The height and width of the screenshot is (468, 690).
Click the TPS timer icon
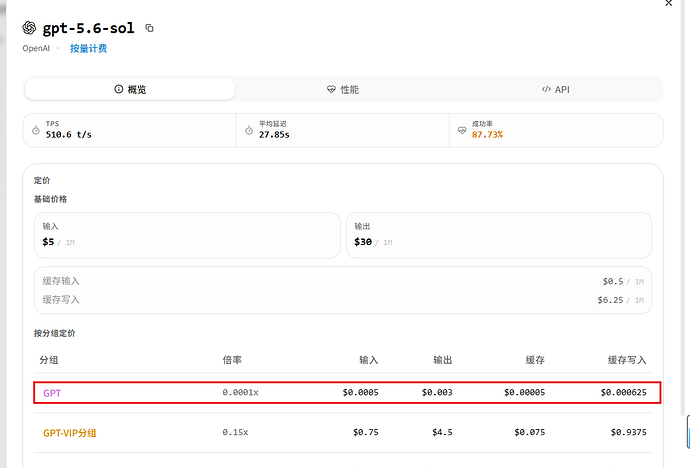point(36,131)
